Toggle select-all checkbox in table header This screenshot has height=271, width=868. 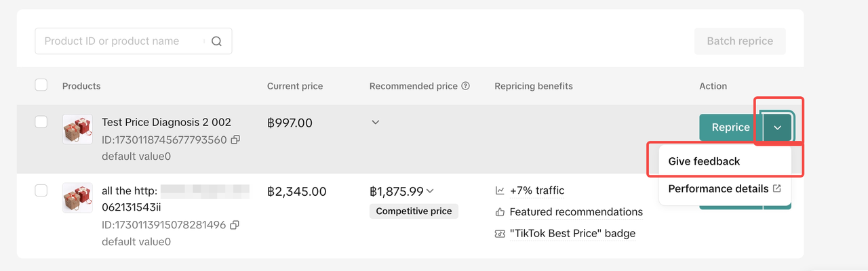pos(41,85)
